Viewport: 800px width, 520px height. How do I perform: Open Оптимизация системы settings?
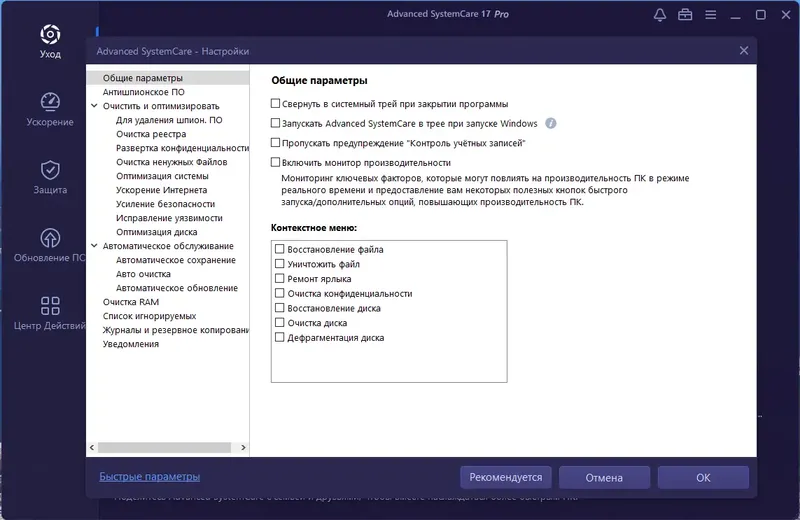[x=162, y=176]
